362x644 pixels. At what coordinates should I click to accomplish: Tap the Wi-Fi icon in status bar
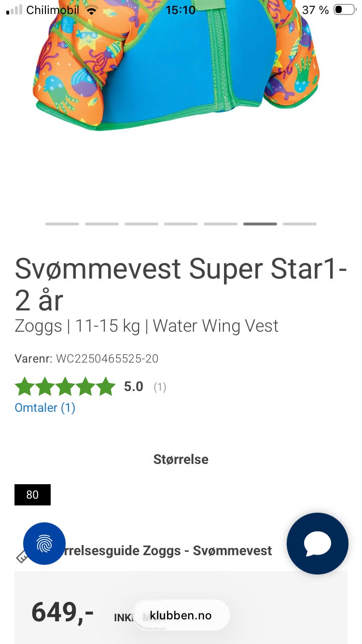coord(91,10)
